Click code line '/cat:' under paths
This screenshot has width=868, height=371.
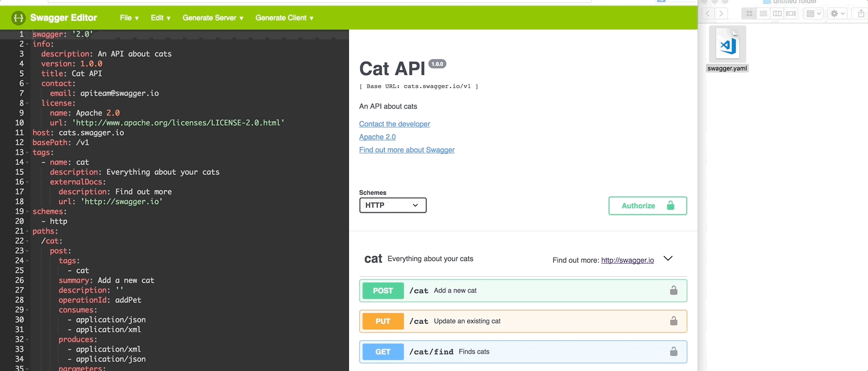tap(52, 241)
